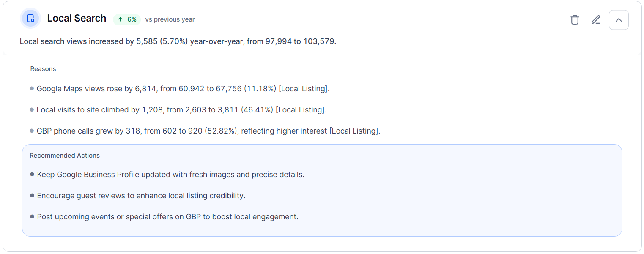Collapse the Local Search card chevron
This screenshot has height=254, width=644.
click(x=619, y=20)
